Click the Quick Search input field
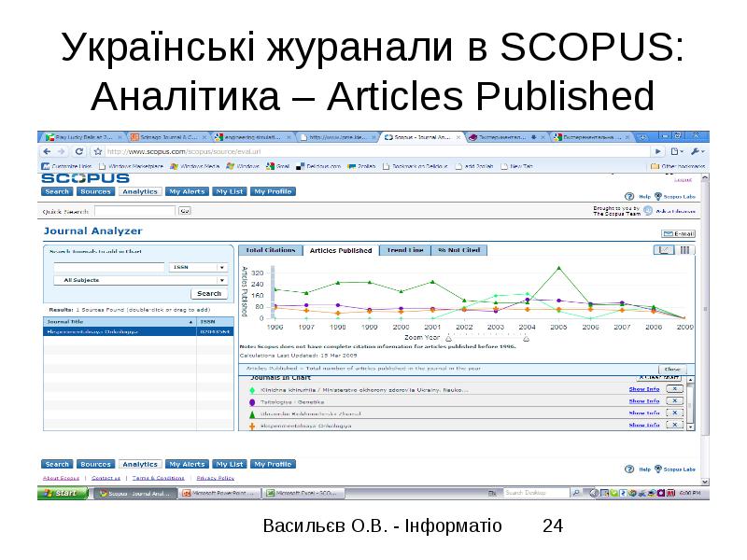 134,211
